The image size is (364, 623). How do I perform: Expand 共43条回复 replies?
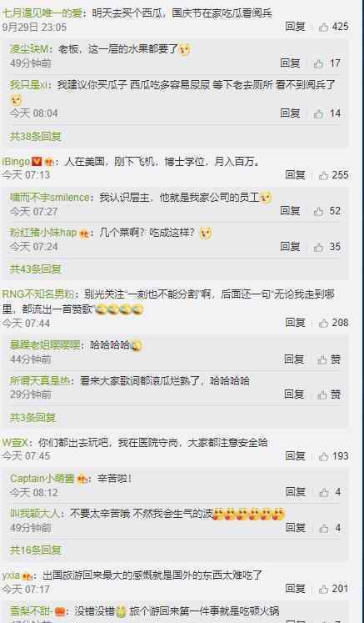[35, 269]
